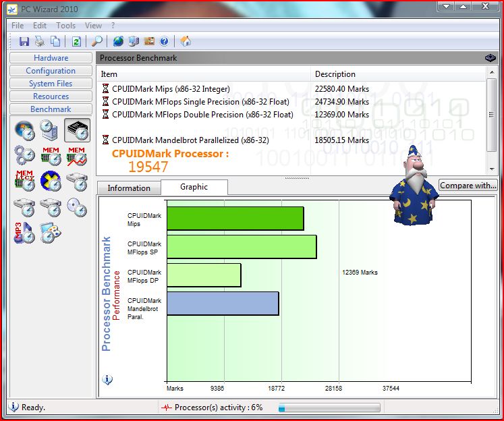Select the drive benchmark icon beside the blue sphere

coord(77,181)
